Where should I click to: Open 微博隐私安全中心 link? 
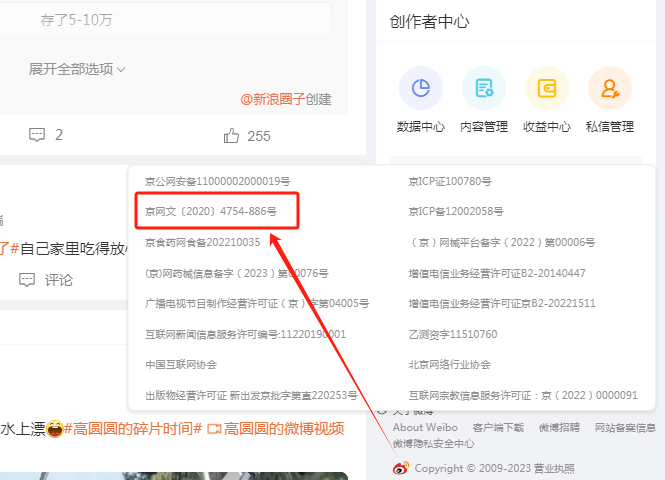click(x=433, y=444)
